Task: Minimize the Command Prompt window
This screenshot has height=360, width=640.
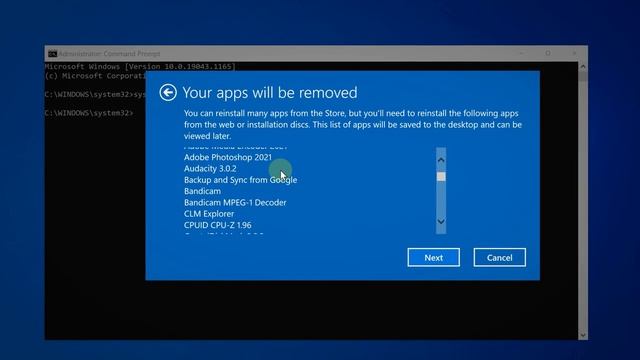Action: click(x=522, y=53)
